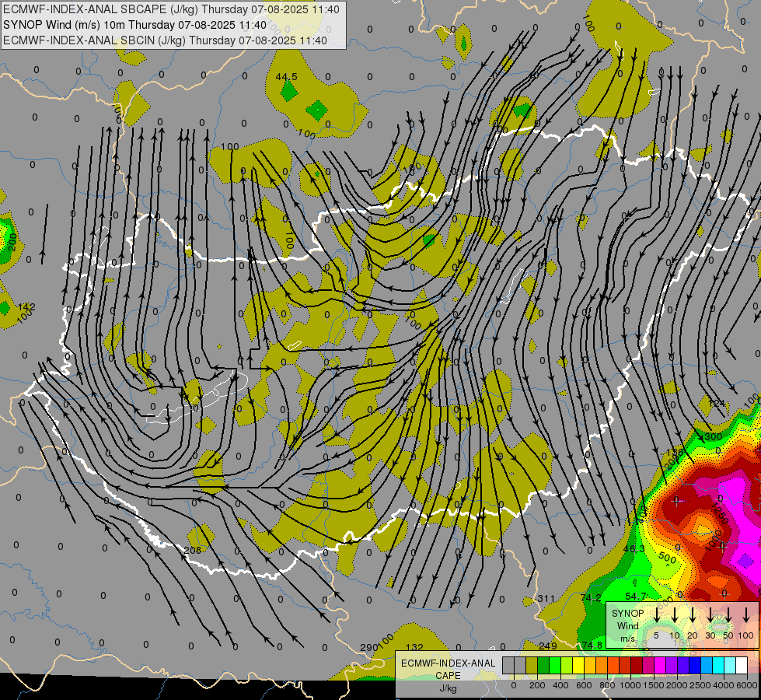Click the 311 value on the map
761x700 pixels.
tap(546, 598)
